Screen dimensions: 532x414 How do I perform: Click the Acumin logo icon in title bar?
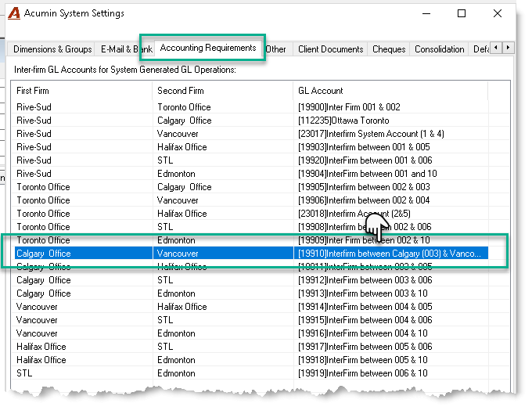pyautogui.click(x=14, y=13)
